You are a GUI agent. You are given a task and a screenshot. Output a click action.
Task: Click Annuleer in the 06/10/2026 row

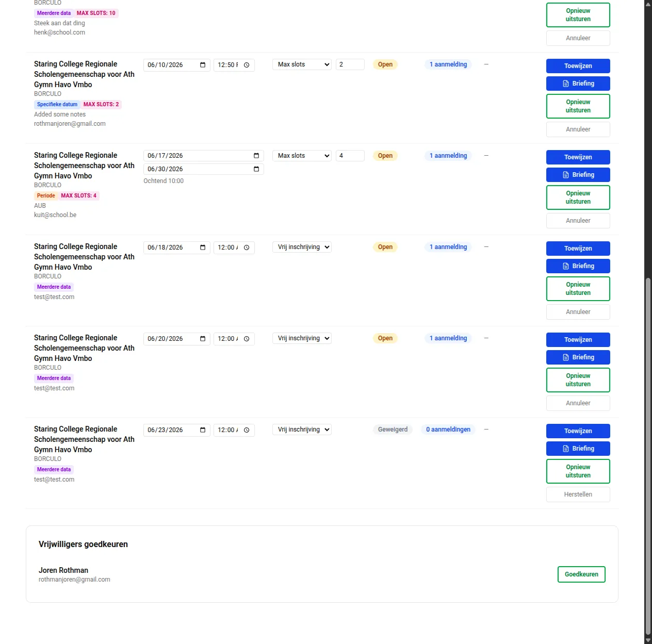tap(578, 129)
